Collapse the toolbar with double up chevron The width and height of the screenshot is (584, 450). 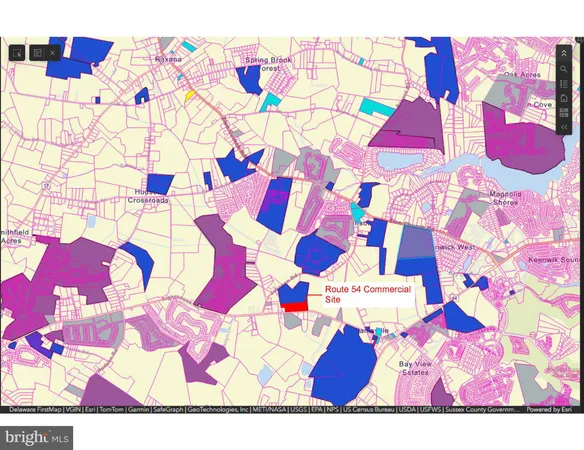pyautogui.click(x=564, y=53)
